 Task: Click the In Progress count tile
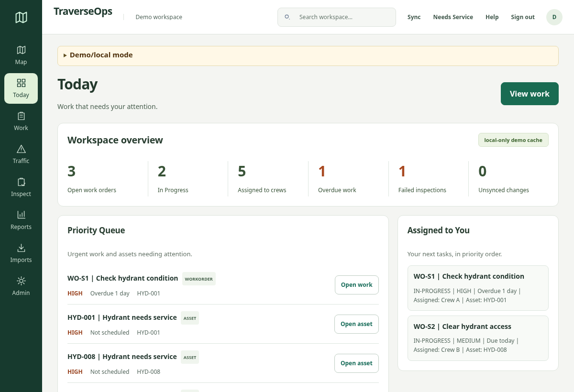point(188,179)
